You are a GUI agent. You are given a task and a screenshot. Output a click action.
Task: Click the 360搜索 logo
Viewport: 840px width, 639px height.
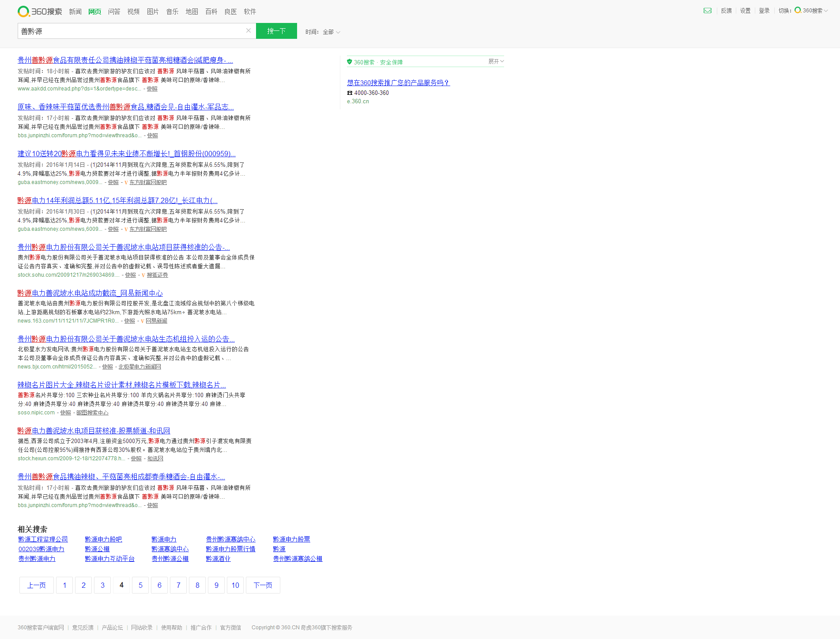pos(40,11)
